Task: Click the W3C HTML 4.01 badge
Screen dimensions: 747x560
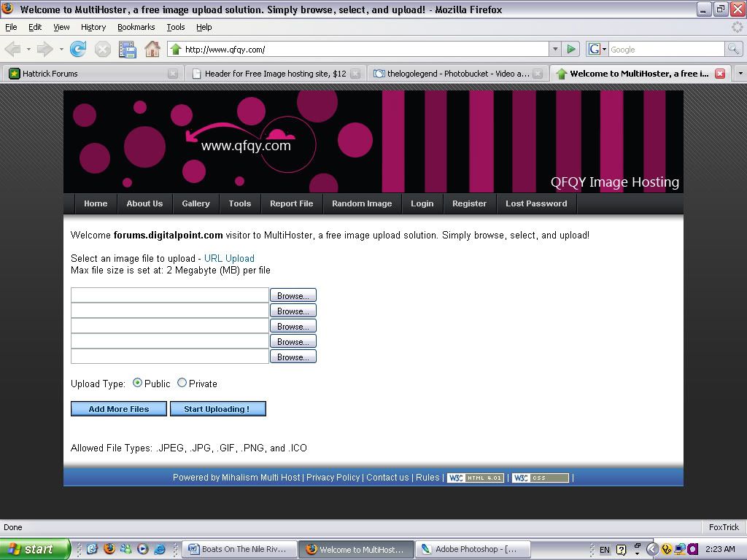Action: [475, 478]
